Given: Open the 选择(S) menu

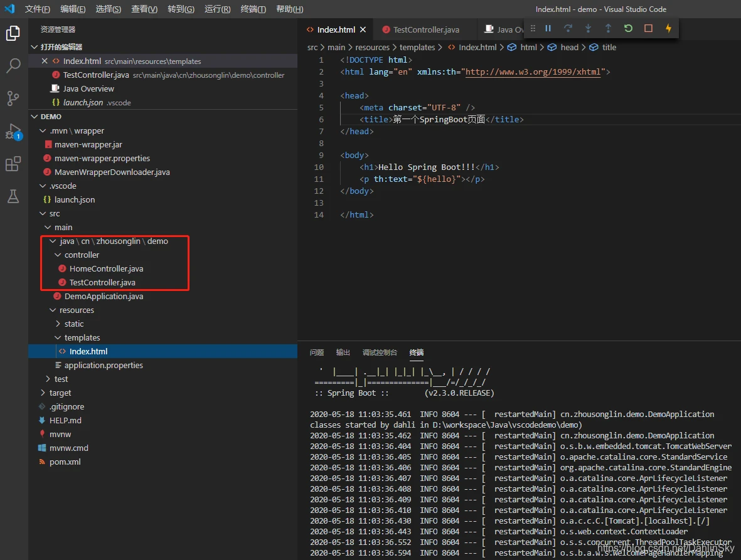Looking at the screenshot, I should coord(108,9).
